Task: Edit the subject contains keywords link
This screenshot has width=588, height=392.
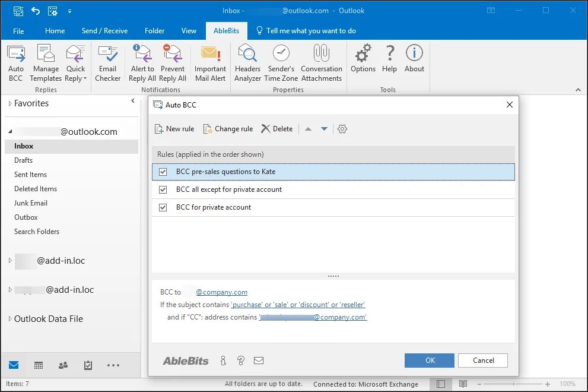Action: coord(298,305)
